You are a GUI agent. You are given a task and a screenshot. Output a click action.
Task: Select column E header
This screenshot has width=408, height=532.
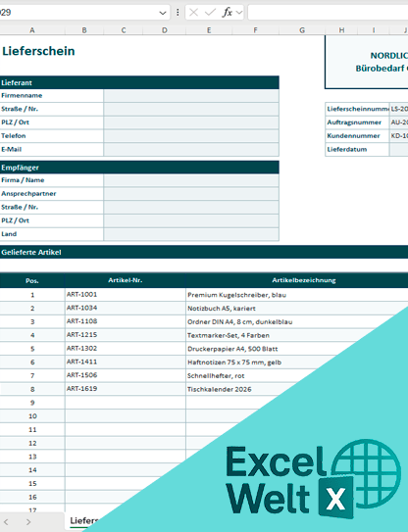pos(209,30)
